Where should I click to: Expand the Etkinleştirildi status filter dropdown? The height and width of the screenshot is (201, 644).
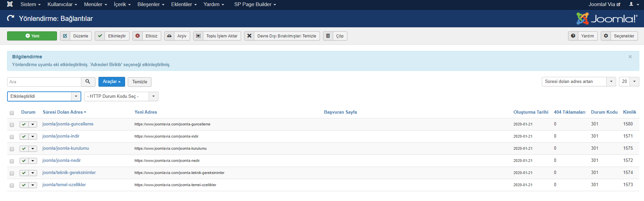(x=44, y=96)
